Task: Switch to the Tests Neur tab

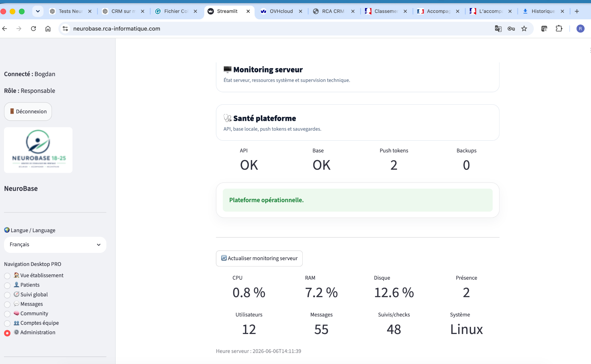Action: tap(70, 11)
